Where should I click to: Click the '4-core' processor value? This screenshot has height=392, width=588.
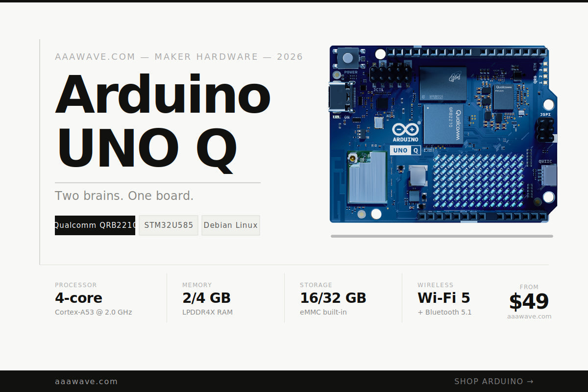[78, 298]
